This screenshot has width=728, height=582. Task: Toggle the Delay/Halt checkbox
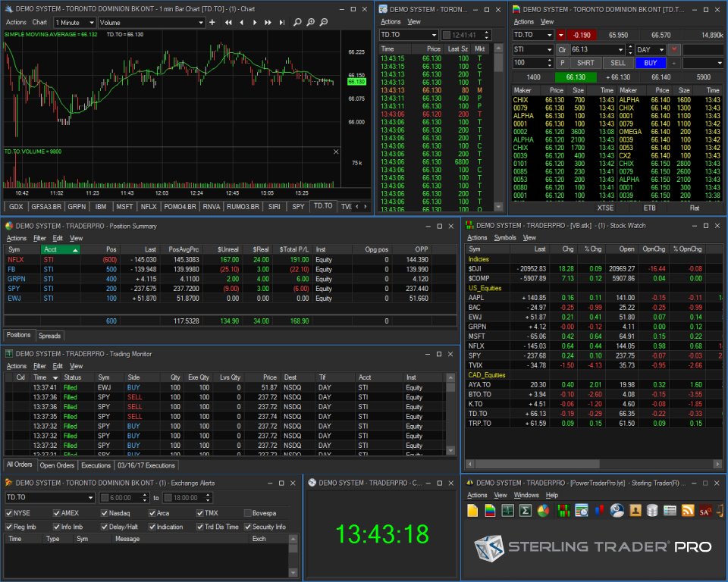click(105, 527)
